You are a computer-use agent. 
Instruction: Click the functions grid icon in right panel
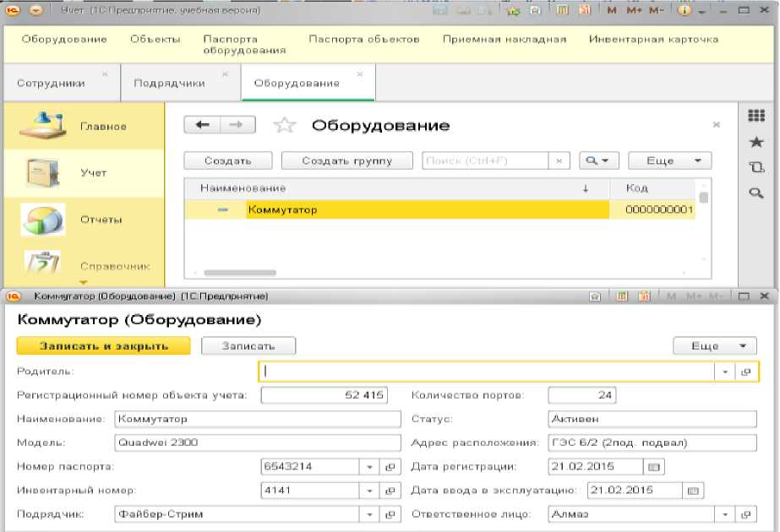[x=756, y=117]
